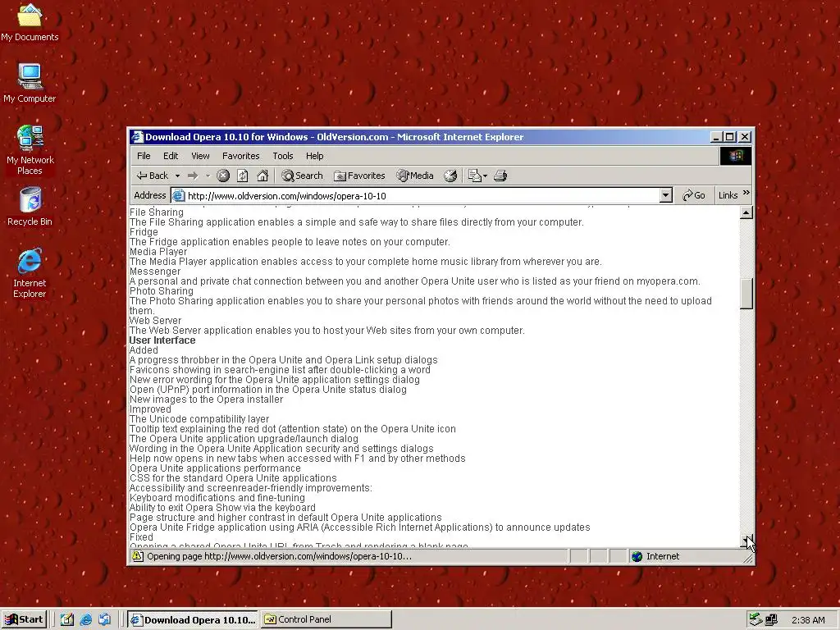Open the Media toolbar button
Viewport: 840px width, 630px height.
point(414,176)
